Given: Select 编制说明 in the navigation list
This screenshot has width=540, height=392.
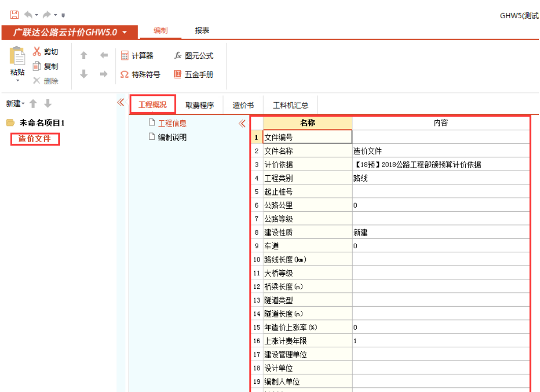Looking at the screenshot, I should point(172,137).
